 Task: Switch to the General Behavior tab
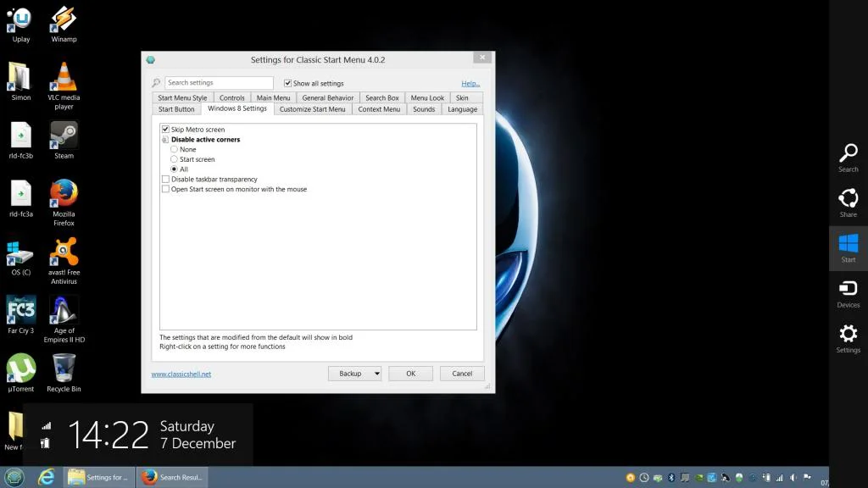(328, 98)
